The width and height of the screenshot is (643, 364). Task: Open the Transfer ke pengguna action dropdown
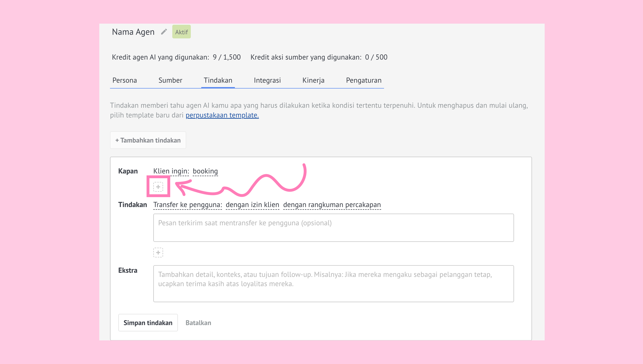tap(187, 204)
